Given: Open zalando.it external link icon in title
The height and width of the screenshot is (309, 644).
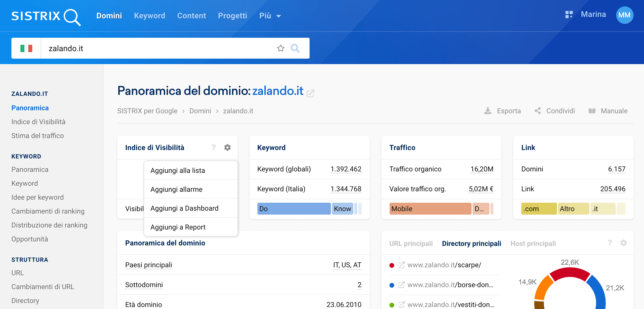Looking at the screenshot, I should (x=310, y=93).
